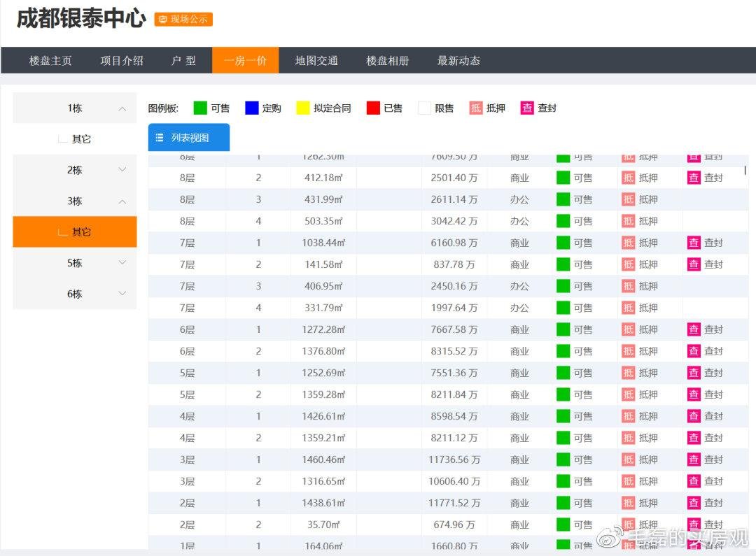This screenshot has height=556, width=756.
Task: Click 抵 mortgage icon in 1359.28㎡ row
Action: point(628,394)
